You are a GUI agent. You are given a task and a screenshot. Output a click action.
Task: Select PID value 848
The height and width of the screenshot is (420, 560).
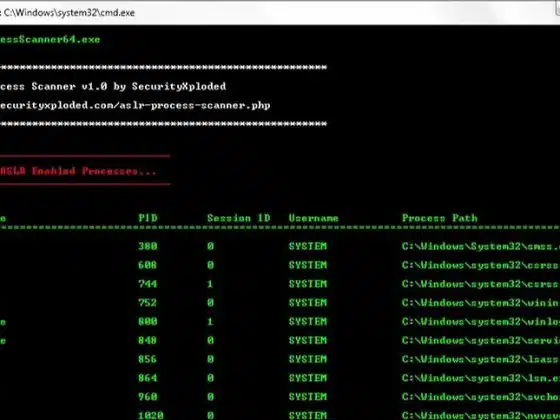(148, 341)
